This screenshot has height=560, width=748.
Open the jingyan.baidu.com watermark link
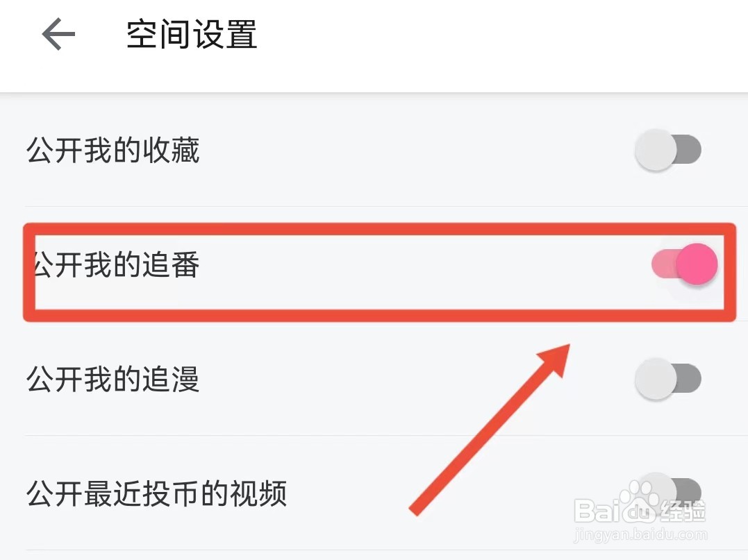(642, 535)
